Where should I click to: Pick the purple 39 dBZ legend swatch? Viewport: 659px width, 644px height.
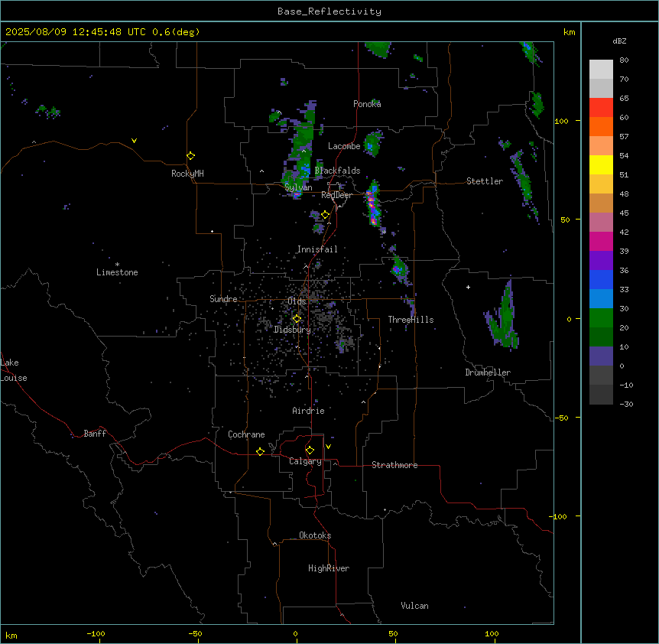(601, 260)
